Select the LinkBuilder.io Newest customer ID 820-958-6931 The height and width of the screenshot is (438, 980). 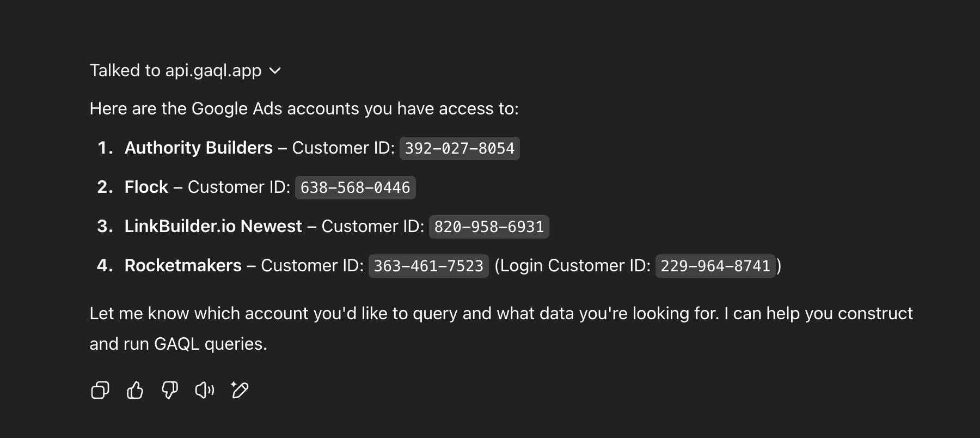point(488,227)
